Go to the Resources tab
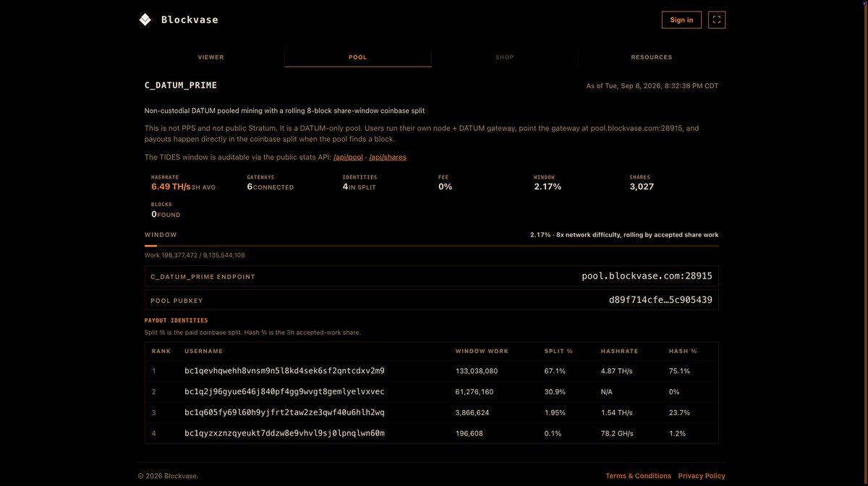 pos(652,57)
